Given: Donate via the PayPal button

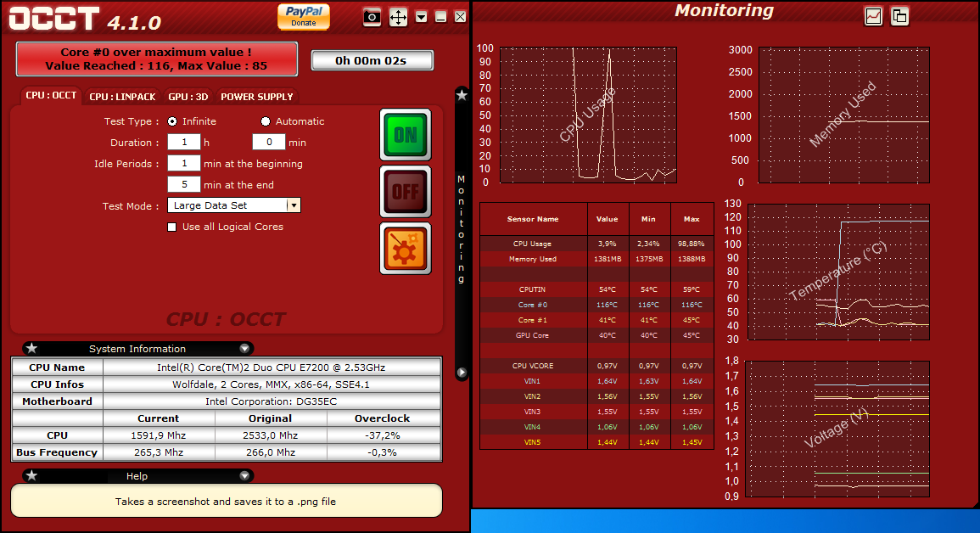Looking at the screenshot, I should click(304, 16).
